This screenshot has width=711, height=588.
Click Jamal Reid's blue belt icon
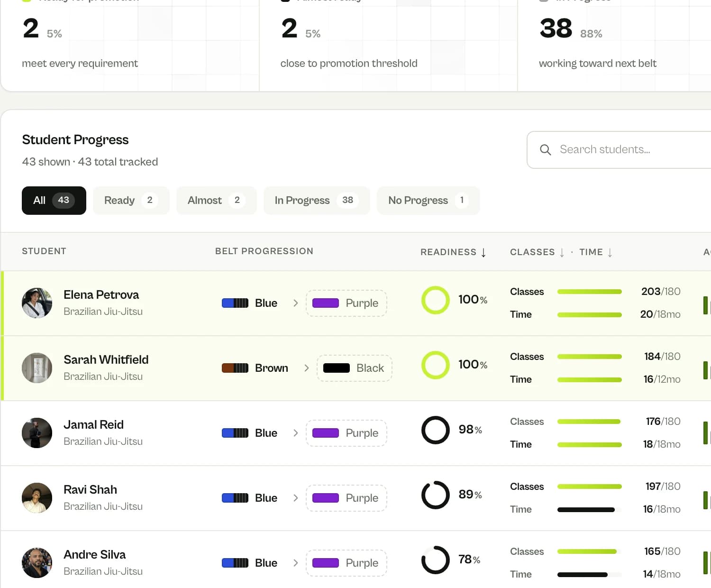pos(235,433)
